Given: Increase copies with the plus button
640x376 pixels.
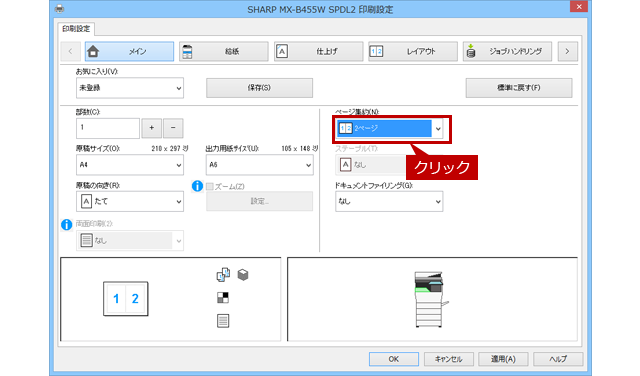Looking at the screenshot, I should pos(151,128).
